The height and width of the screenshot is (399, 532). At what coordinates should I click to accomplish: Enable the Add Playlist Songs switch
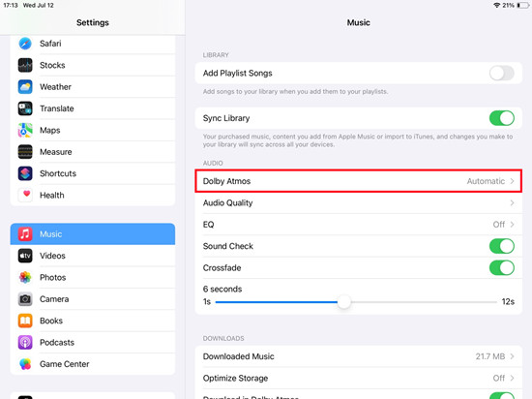(x=501, y=74)
